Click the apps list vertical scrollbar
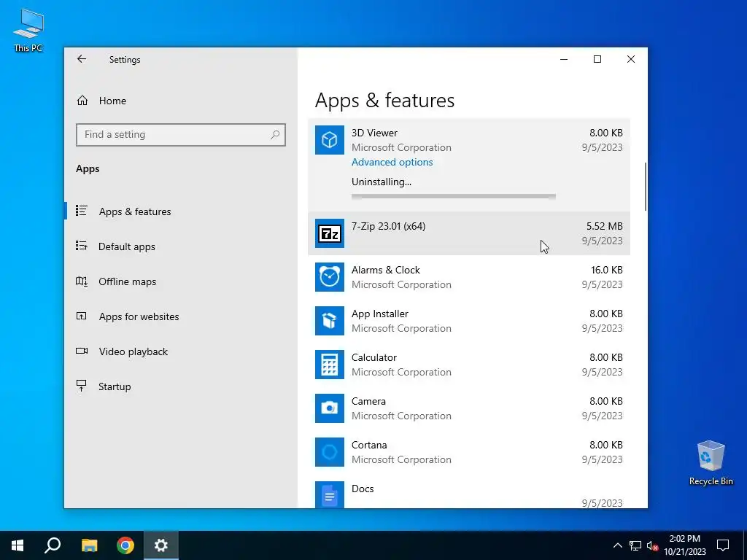Screen dimensions: 747x560 click(x=646, y=187)
